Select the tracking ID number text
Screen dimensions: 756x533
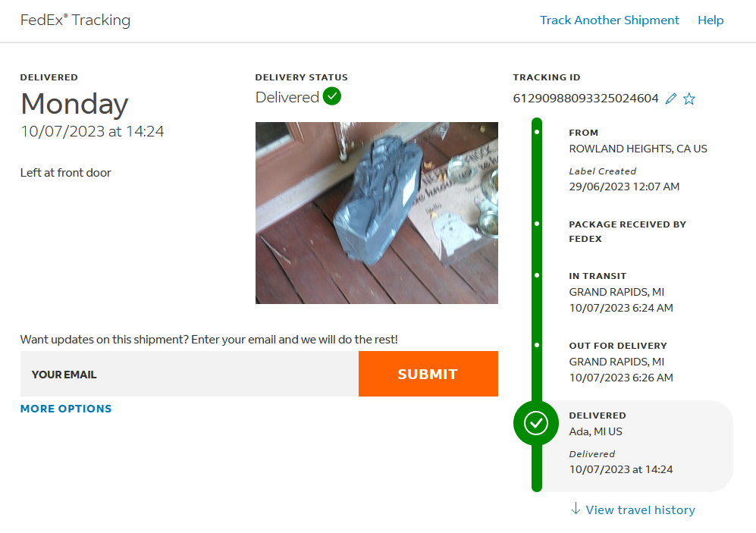(585, 98)
